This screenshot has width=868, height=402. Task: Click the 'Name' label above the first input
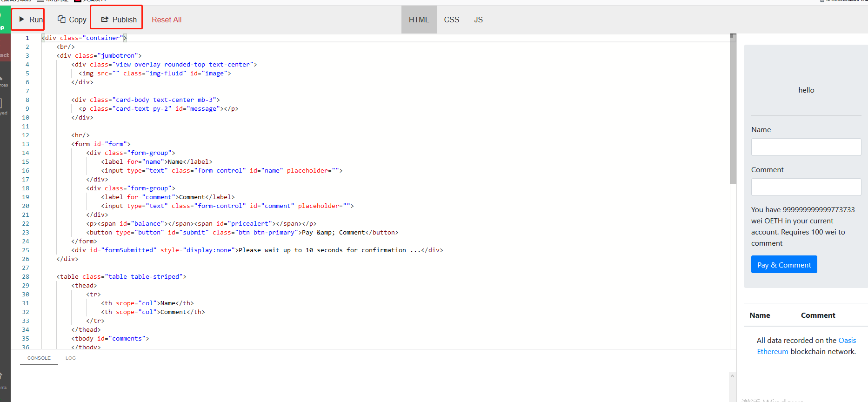coord(761,130)
